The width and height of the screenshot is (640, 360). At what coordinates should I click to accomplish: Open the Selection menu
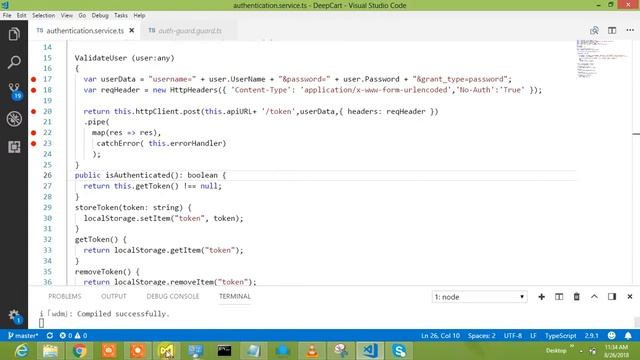(x=43, y=16)
